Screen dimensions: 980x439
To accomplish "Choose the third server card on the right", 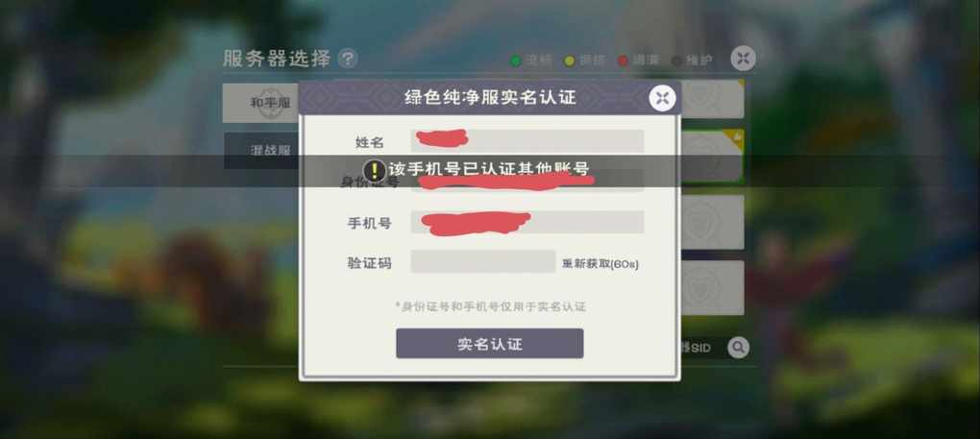I will [712, 222].
